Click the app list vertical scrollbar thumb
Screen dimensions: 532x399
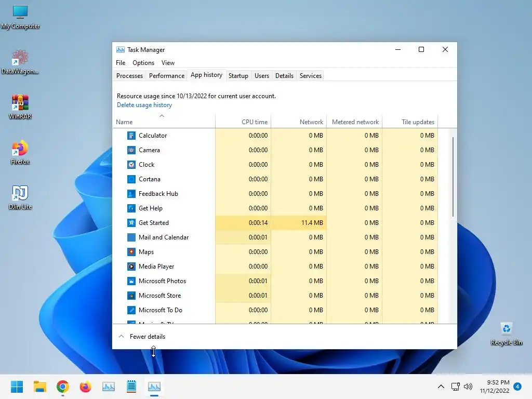pos(453,177)
